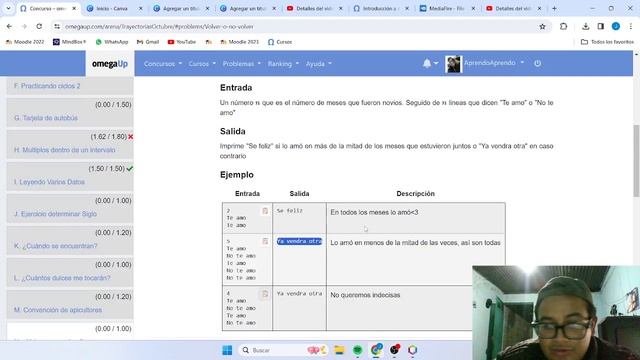The width and height of the screenshot is (640, 360).
Task: Click highlighted 'Ya vendra otra' output
Action: (x=300, y=241)
